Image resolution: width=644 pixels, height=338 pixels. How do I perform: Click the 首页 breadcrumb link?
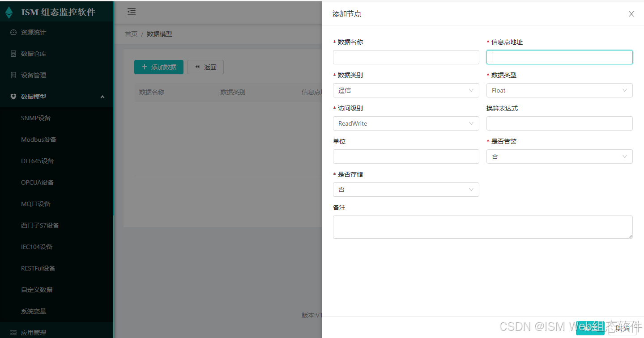(x=131, y=34)
